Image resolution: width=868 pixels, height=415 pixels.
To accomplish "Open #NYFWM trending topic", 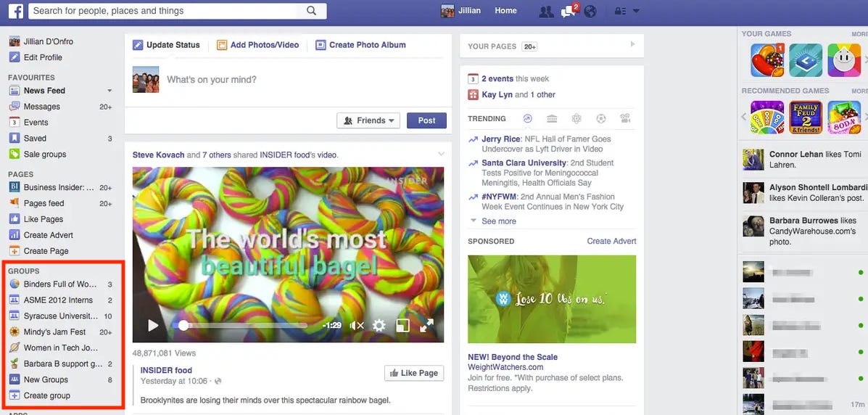I will pyautogui.click(x=500, y=197).
